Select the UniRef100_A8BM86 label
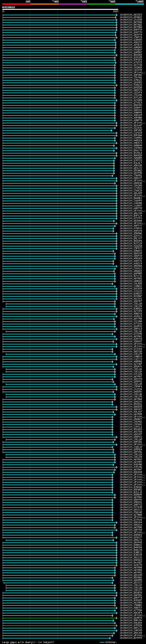 (131, 361)
